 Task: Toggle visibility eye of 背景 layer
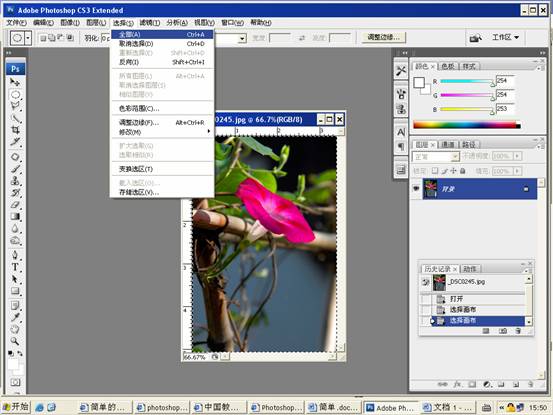coord(416,189)
